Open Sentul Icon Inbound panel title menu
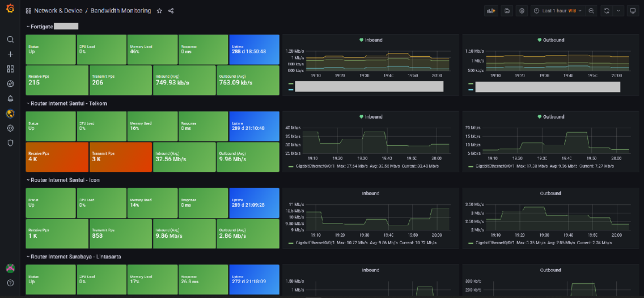This screenshot has width=644, height=298. pyautogui.click(x=370, y=193)
